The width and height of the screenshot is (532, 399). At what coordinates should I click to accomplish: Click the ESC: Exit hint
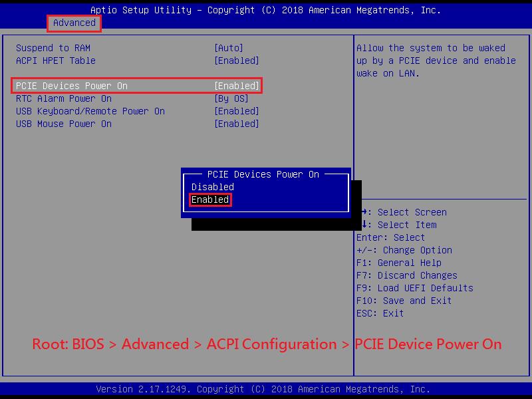(380, 313)
